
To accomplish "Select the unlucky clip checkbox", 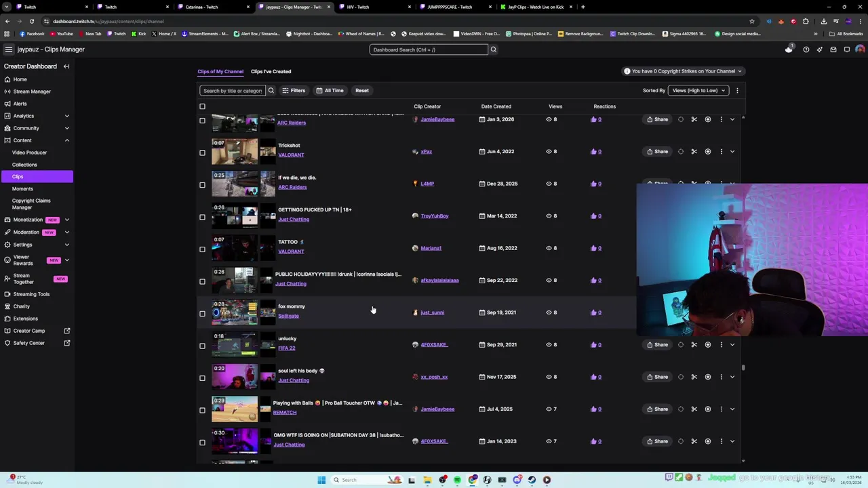I will coord(202,346).
